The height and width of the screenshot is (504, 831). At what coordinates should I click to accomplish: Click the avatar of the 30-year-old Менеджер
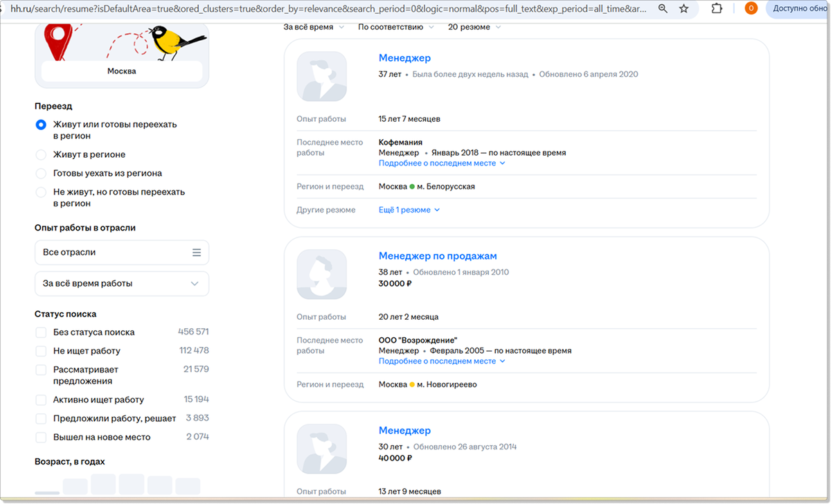[x=321, y=449]
